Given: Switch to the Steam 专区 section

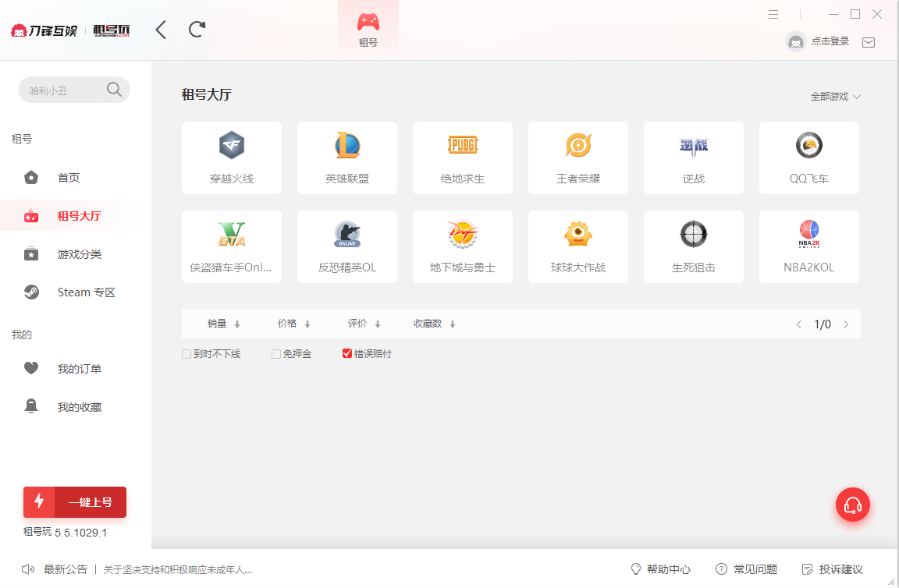Looking at the screenshot, I should [86, 292].
